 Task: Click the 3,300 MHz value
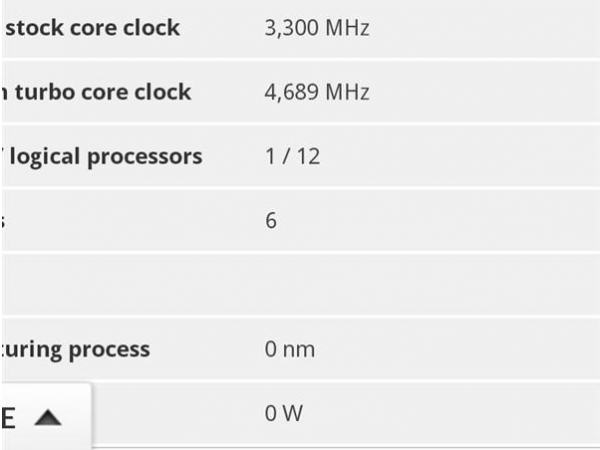tap(317, 28)
